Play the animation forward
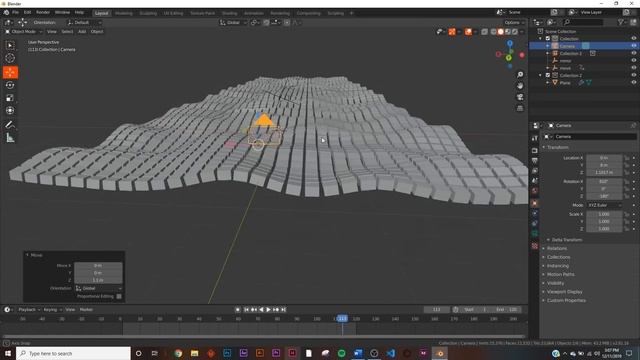The height and width of the screenshot is (360, 640). 268,310
